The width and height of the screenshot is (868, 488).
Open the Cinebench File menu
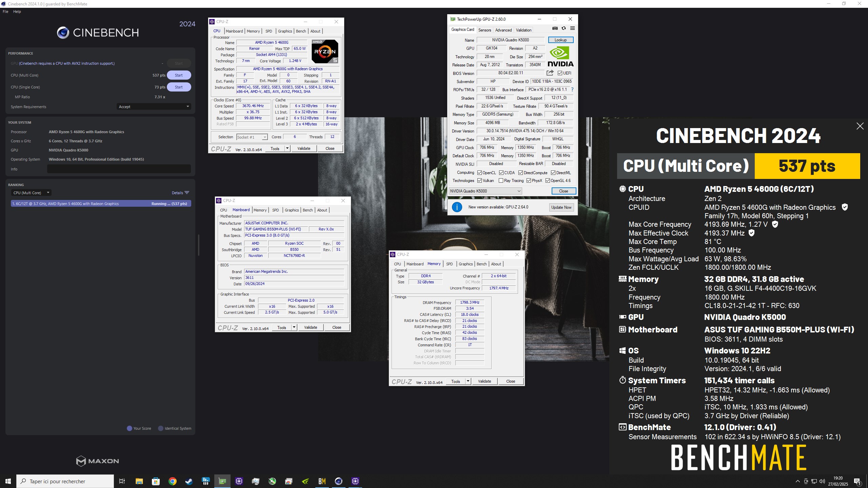5,12
